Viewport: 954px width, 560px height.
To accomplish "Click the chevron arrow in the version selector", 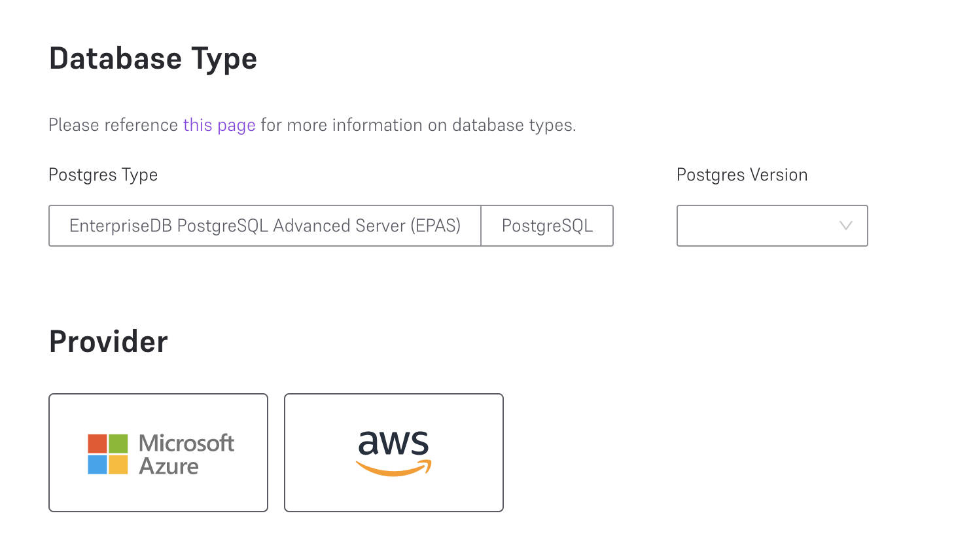I will [845, 226].
